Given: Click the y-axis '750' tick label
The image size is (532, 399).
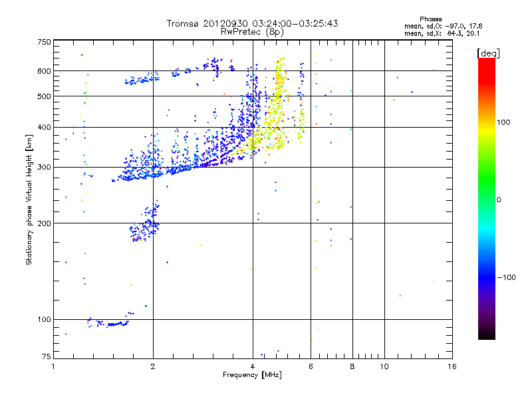Looking at the screenshot, I should coord(44,42).
